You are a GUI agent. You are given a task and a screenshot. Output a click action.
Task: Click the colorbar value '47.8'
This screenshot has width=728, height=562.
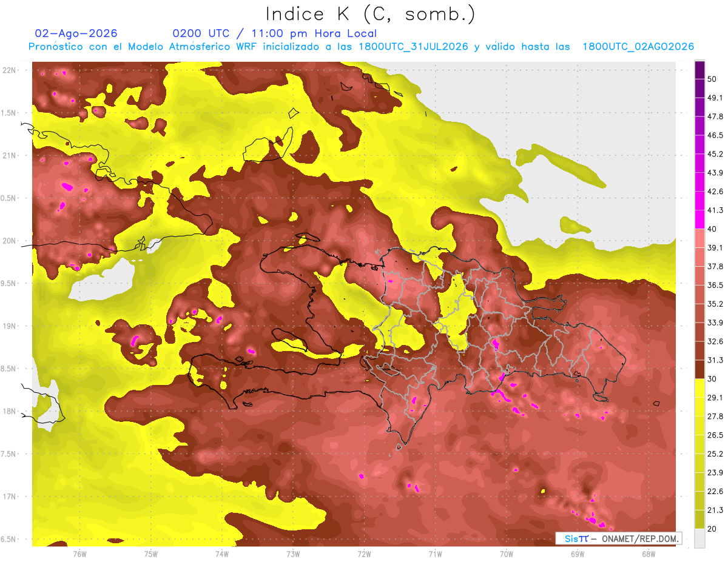pos(716,116)
